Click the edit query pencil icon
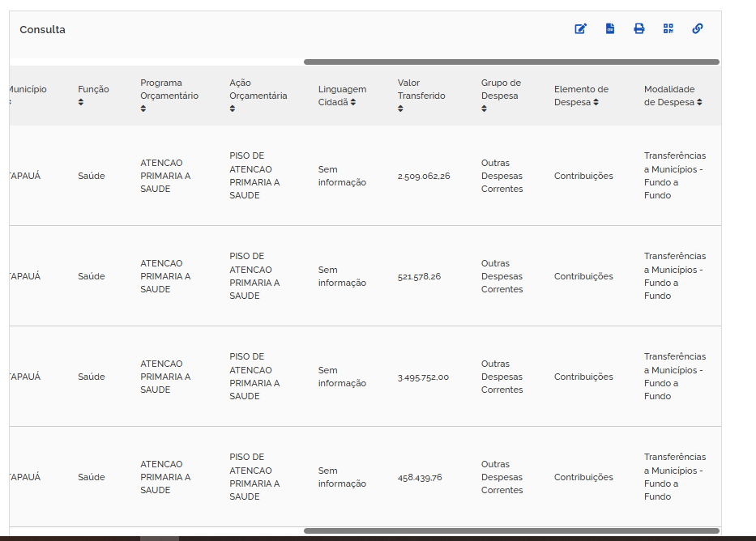756x541 pixels. click(x=580, y=29)
